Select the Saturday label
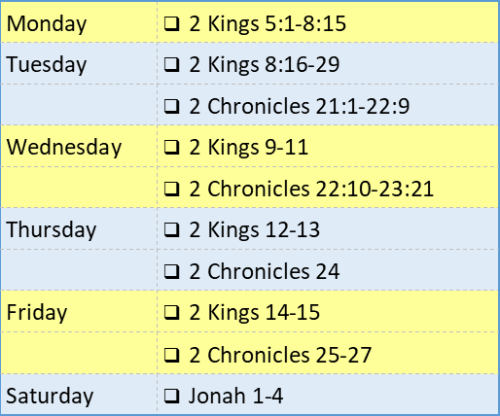Screen dimensions: 500x416 [x=50, y=396]
